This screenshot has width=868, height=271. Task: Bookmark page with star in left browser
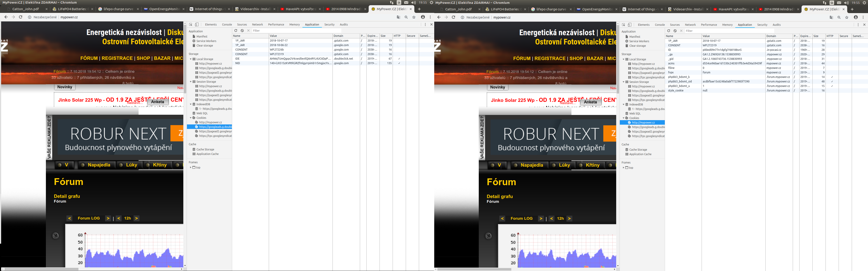coord(414,17)
